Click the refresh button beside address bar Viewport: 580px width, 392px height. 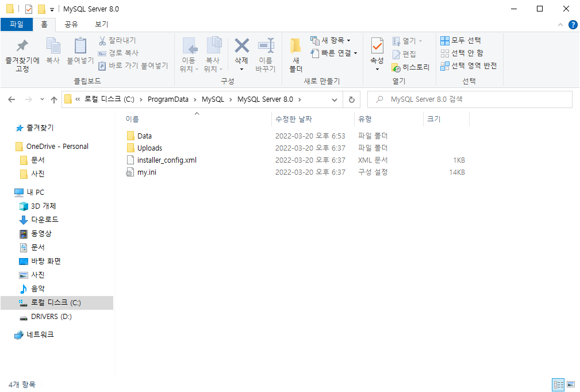(352, 99)
